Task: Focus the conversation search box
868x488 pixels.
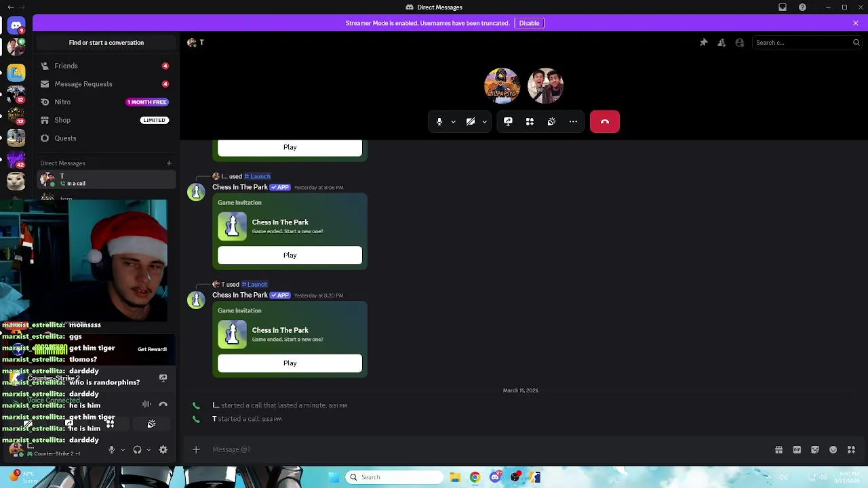Action: coord(807,43)
